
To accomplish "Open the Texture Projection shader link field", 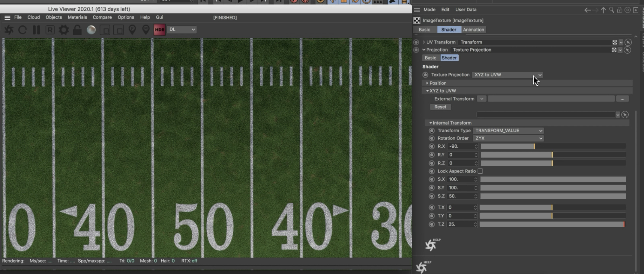I will tap(530, 50).
